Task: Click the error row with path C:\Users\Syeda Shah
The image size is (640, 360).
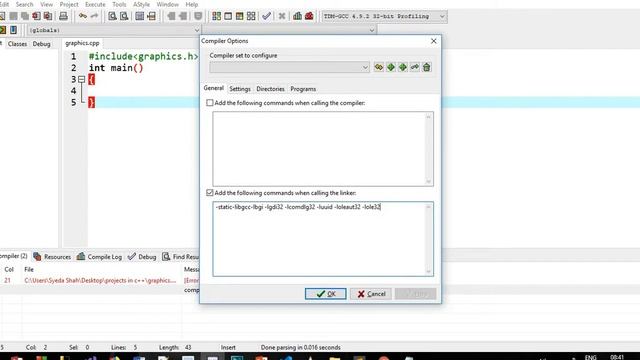Action: click(100, 280)
